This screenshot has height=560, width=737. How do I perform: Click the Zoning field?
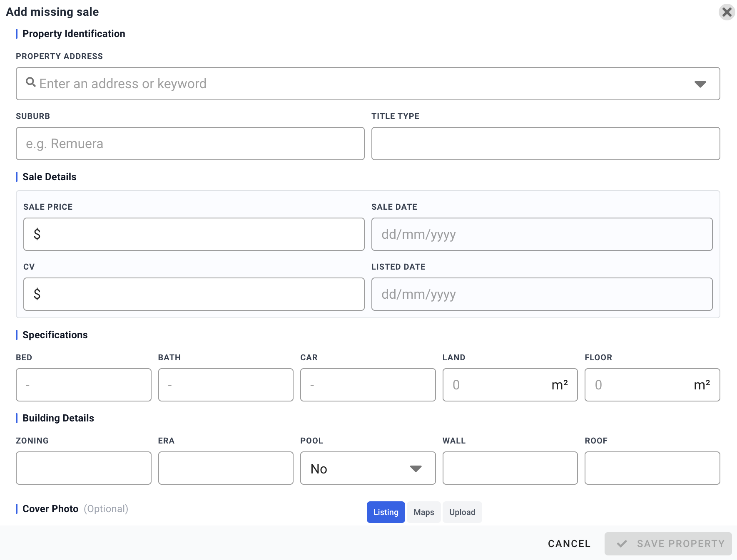(83, 468)
